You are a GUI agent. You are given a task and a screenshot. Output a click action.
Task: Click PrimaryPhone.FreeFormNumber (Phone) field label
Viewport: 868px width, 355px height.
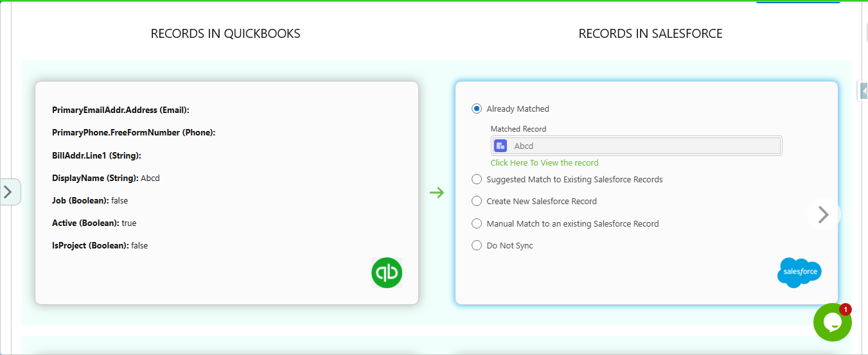[x=134, y=132]
